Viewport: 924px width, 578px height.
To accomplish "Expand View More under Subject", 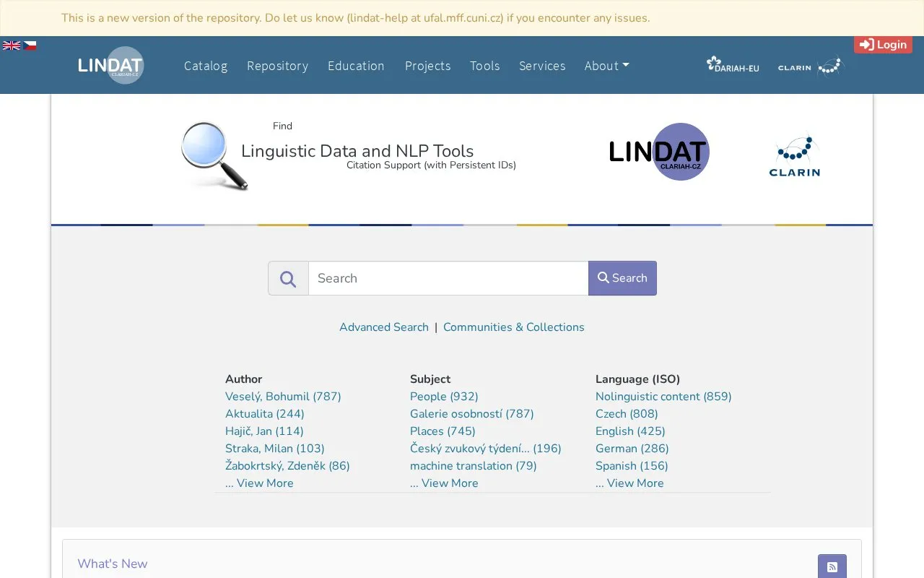I will [x=444, y=483].
